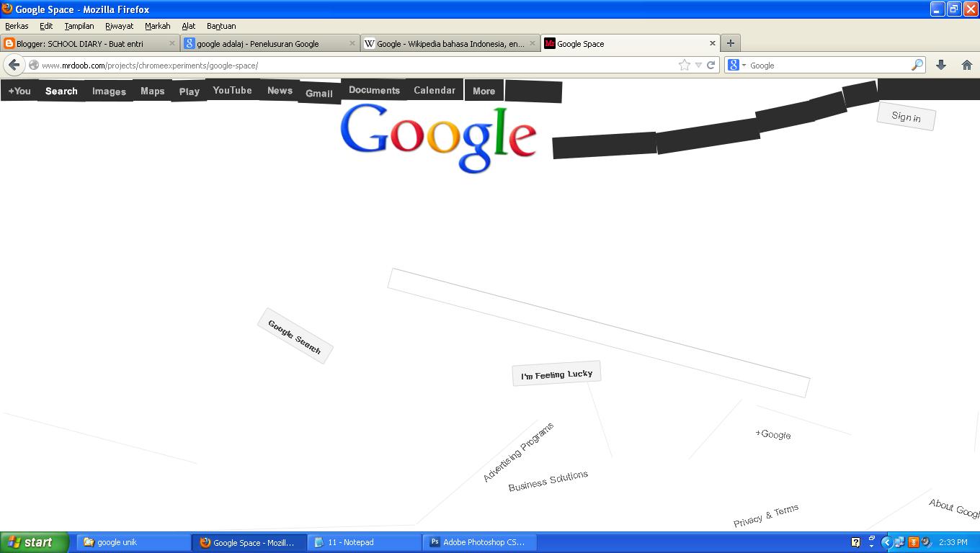Image resolution: width=980 pixels, height=553 pixels.
Task: Open the Edit menu
Action: click(x=46, y=26)
